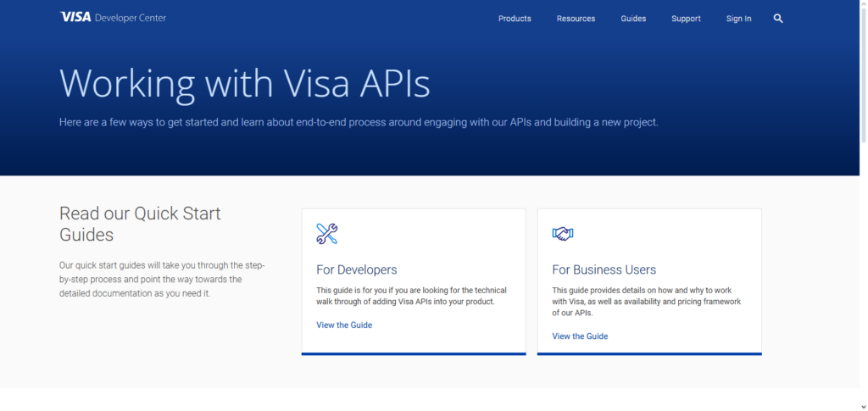Click the For Business Users card description text
This screenshot has width=868, height=411.
[647, 302]
